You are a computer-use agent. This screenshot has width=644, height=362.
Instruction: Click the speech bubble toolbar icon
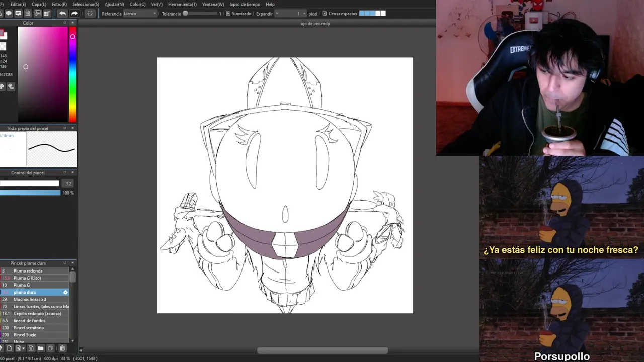(9, 14)
